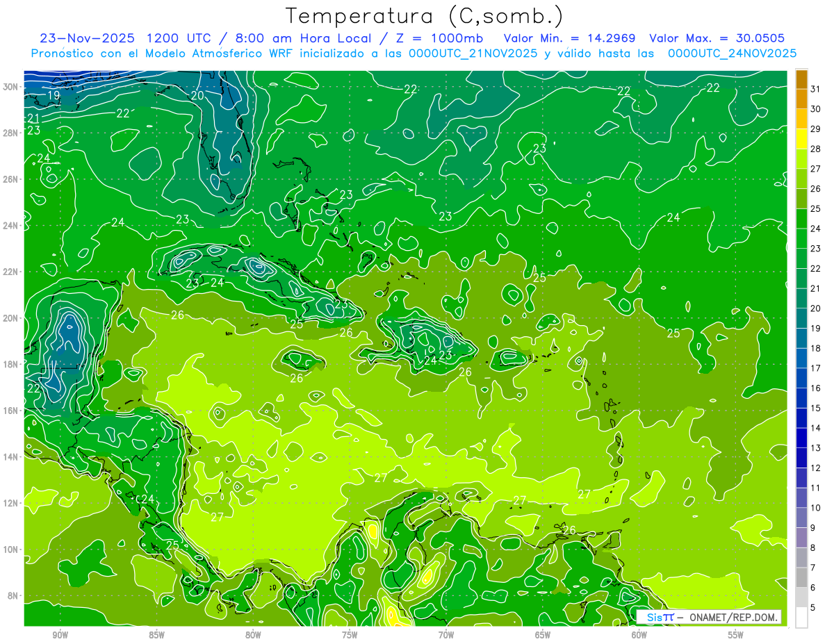Click the "20N" latitude axis label

pos(10,318)
